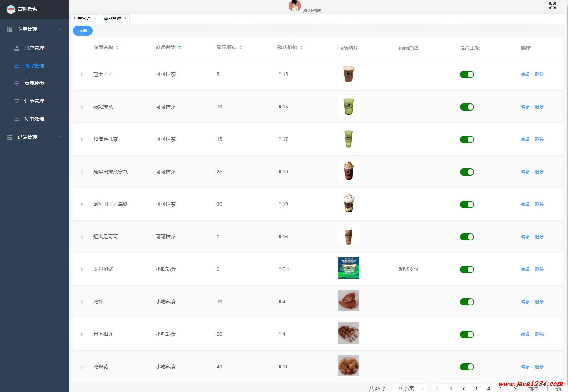Click 编辑 for 鸡柳
The image size is (568, 392).
tap(525, 302)
